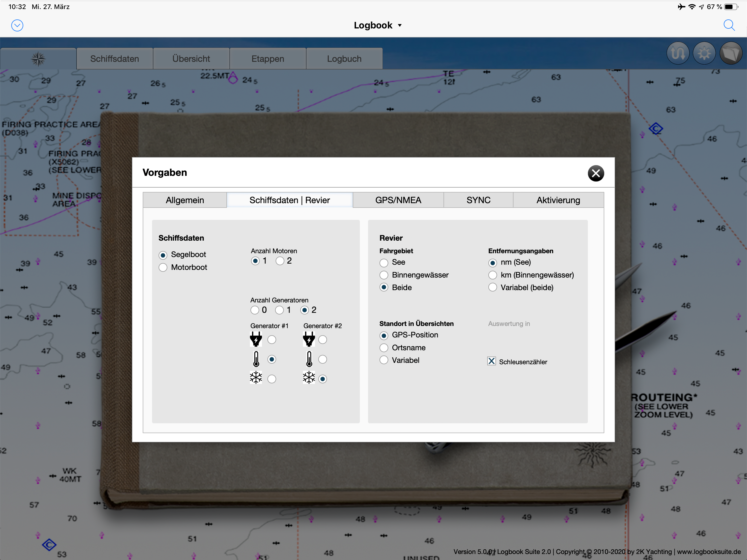Select thermometer option for Generator #2
Screen dimensions: 747x560
(x=323, y=359)
